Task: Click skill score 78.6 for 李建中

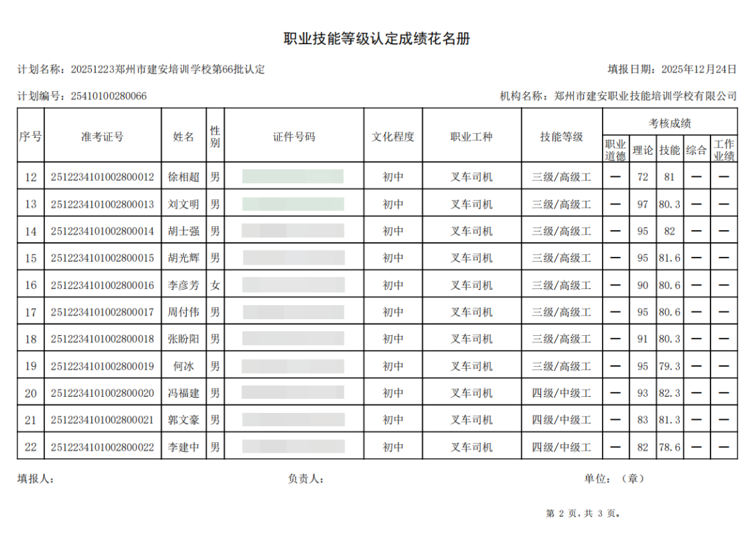Action: (x=670, y=447)
